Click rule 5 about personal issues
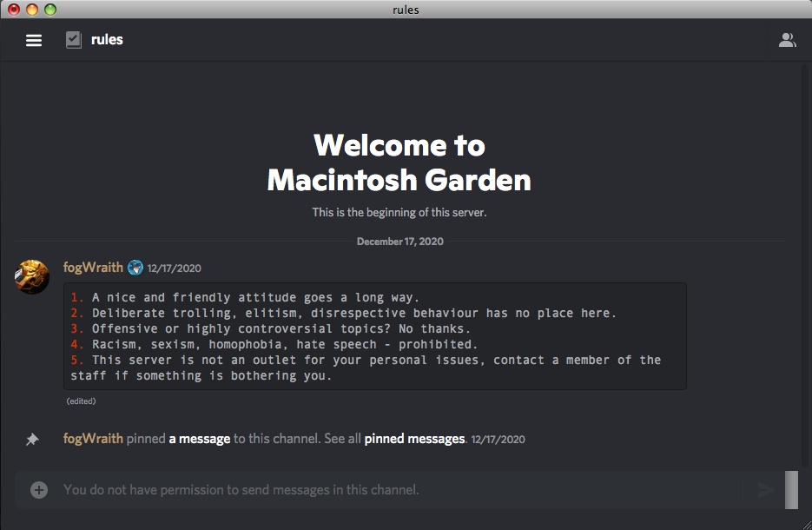The width and height of the screenshot is (812, 530). [x=366, y=368]
